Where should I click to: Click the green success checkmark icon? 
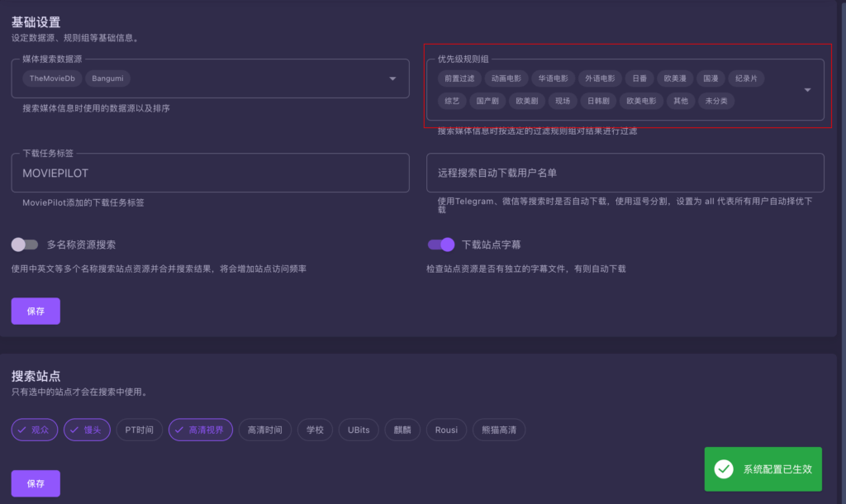point(724,469)
